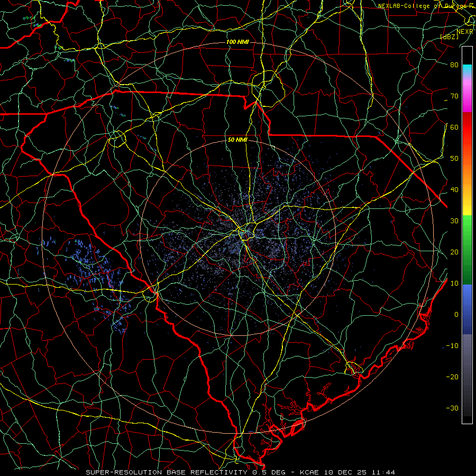
Task: Click the "50" value on the dBZ scale
Action: pos(454,159)
